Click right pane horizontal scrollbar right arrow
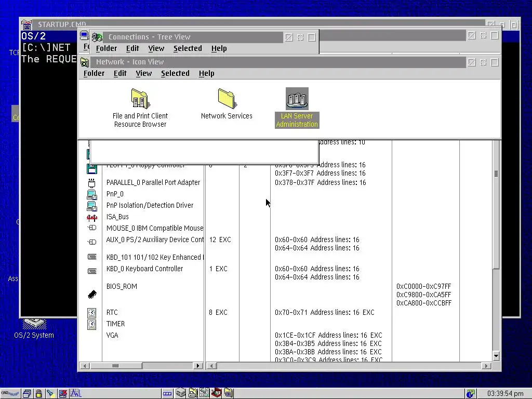532x399 pixels. [x=486, y=366]
